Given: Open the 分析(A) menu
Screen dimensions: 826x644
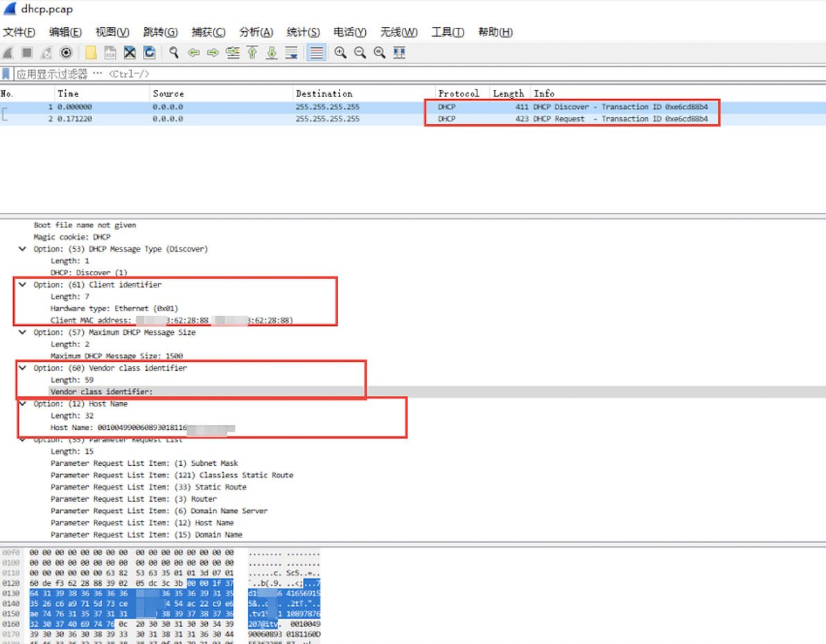Looking at the screenshot, I should [x=256, y=32].
